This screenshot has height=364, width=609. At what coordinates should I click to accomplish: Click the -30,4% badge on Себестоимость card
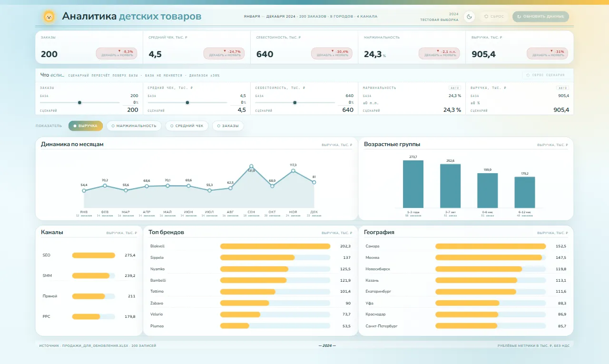[x=332, y=53]
